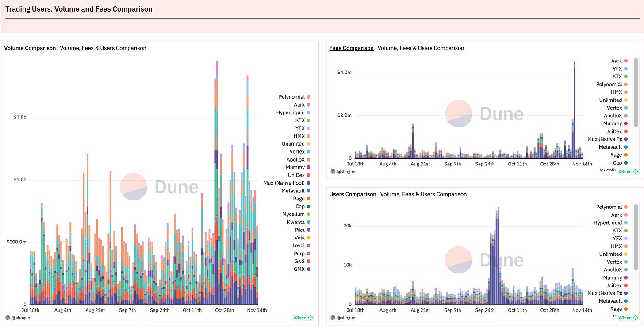Toggle HyperLiquid series in Volume Comparison legend
This screenshot has height=327, width=644.
point(294,112)
